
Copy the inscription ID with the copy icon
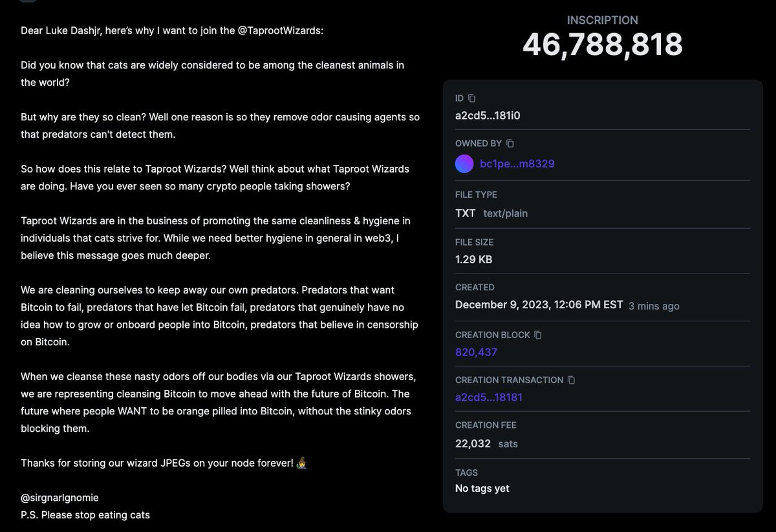point(471,98)
